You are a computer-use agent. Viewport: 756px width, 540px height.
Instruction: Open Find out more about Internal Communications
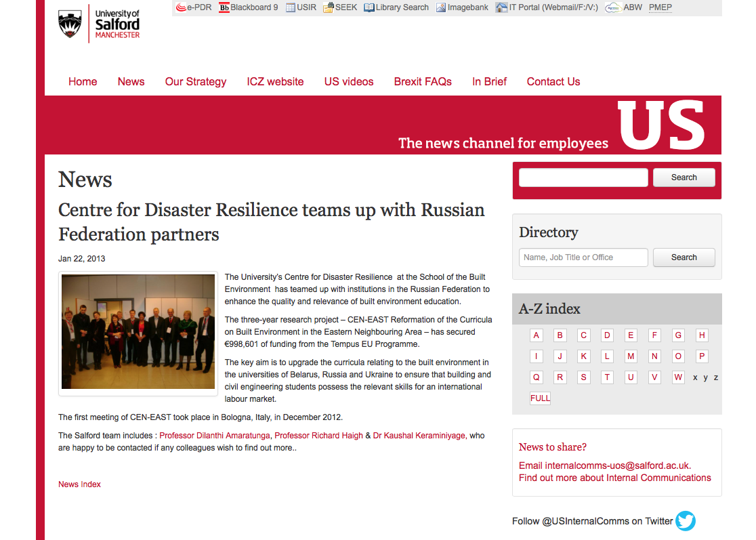tap(614, 478)
